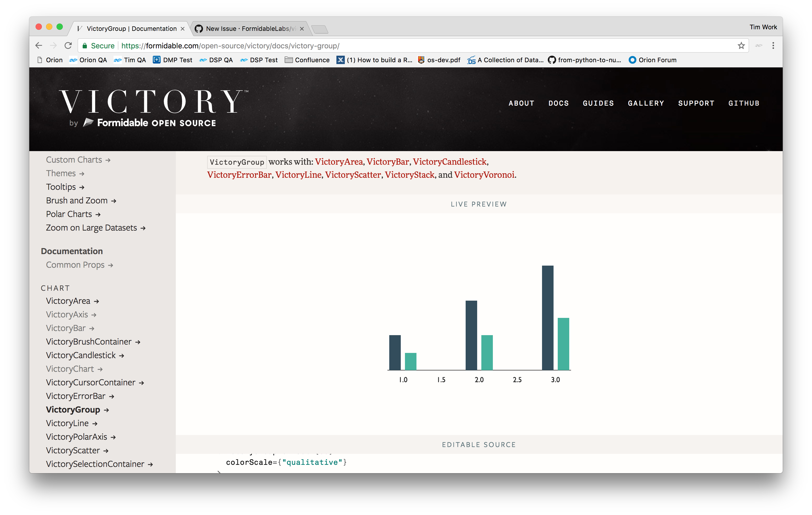The image size is (812, 515).
Task: Open GUIDES in the top navigation
Action: tap(598, 104)
